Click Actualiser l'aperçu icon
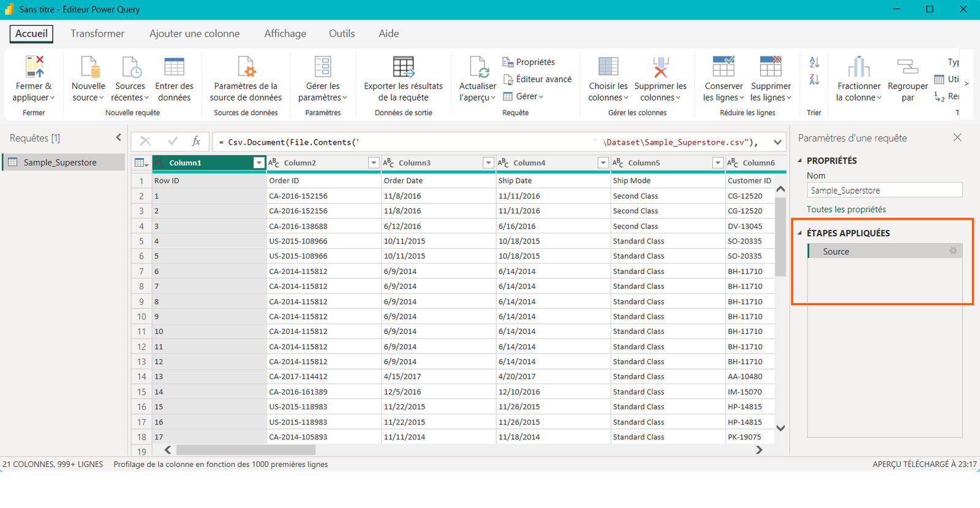 (478, 66)
